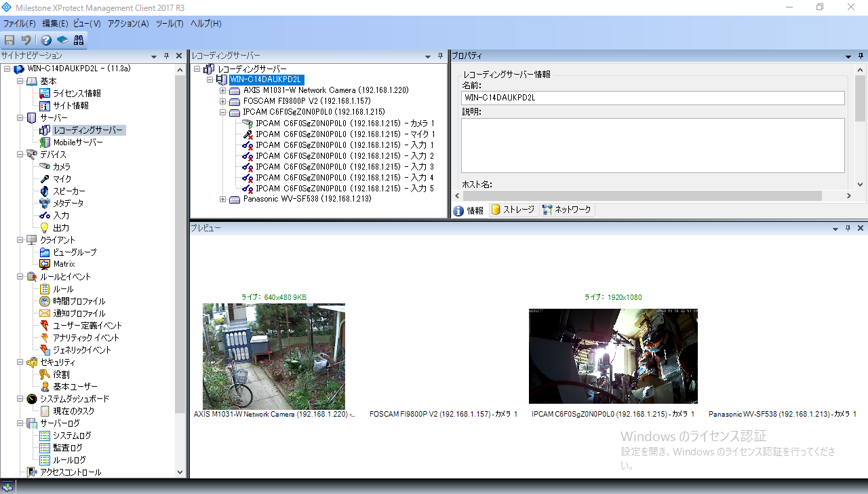The image size is (868, 494).
Task: Select IPCAM マイク 1 device row
Action: click(344, 134)
